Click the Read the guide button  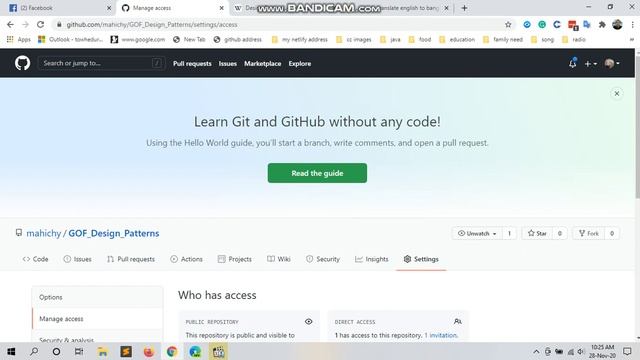tap(317, 173)
